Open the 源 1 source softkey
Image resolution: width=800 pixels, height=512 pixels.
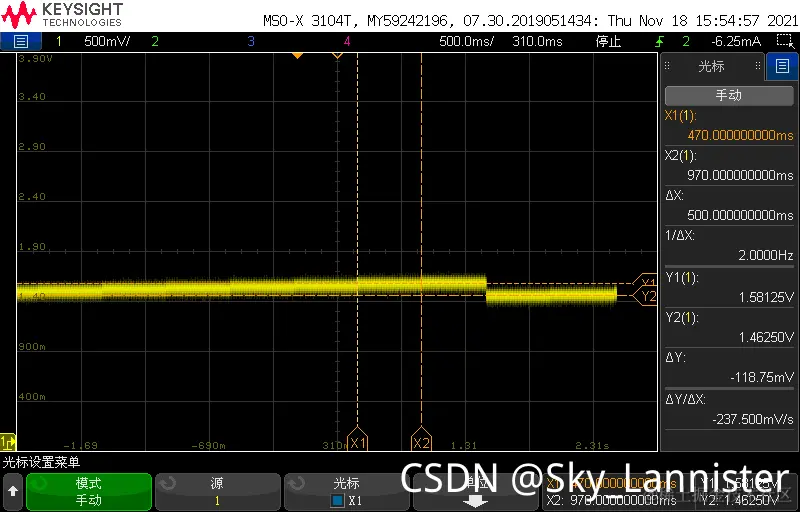(217, 492)
